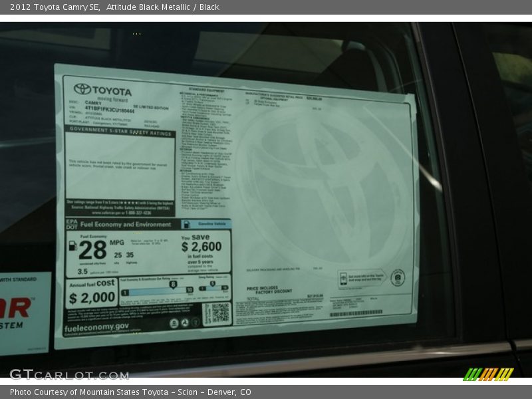The width and height of the screenshot is (532, 399).
Task: Click the Toyota logo emblem
Action: coord(82,89)
